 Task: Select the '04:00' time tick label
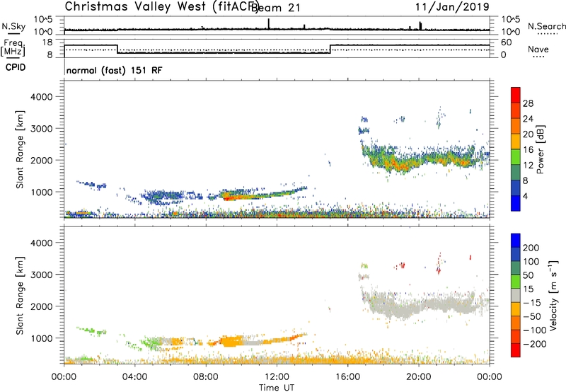pyautogui.click(x=134, y=377)
